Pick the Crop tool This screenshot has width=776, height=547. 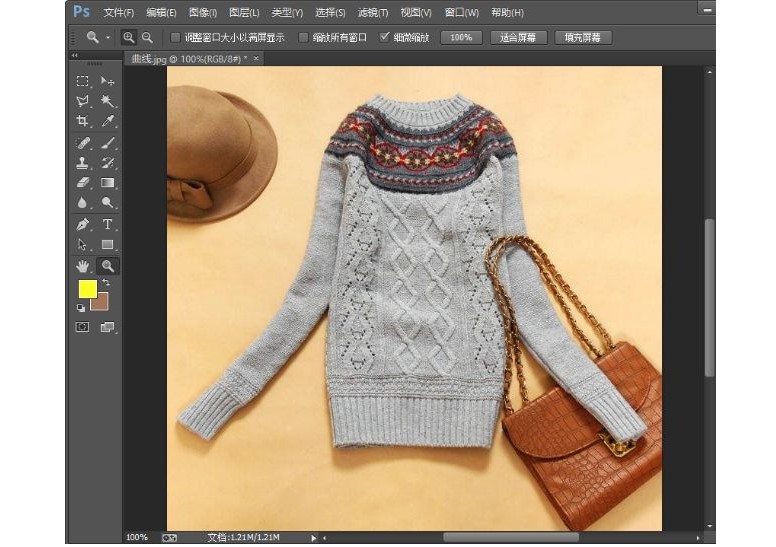pos(83,121)
